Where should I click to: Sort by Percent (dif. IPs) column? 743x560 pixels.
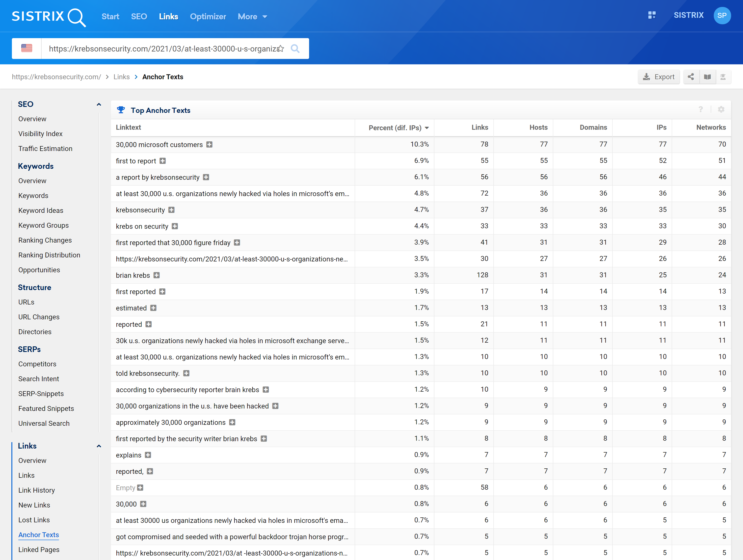(x=398, y=127)
